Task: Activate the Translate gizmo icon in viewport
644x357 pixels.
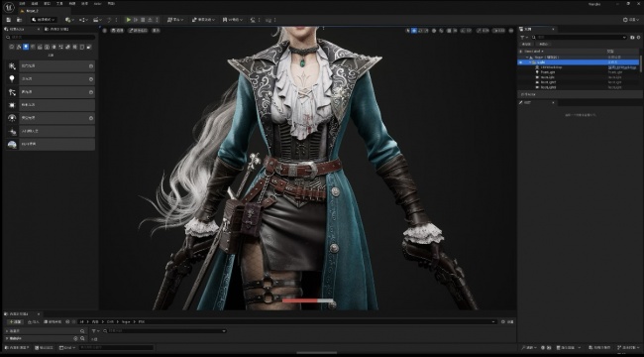Action: [414, 31]
